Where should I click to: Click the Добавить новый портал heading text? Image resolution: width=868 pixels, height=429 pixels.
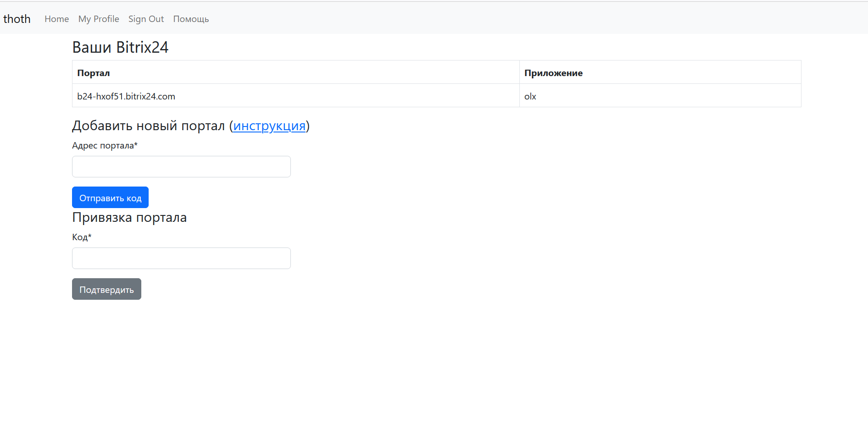tap(148, 126)
